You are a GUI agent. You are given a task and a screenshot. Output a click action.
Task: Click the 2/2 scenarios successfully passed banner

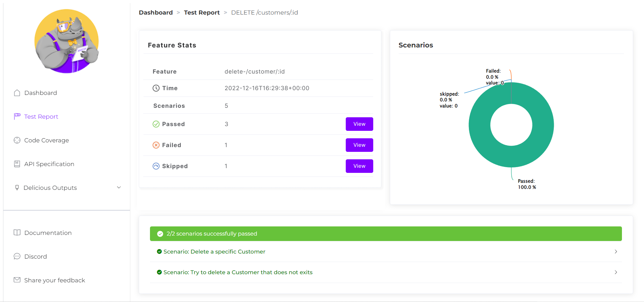click(386, 234)
